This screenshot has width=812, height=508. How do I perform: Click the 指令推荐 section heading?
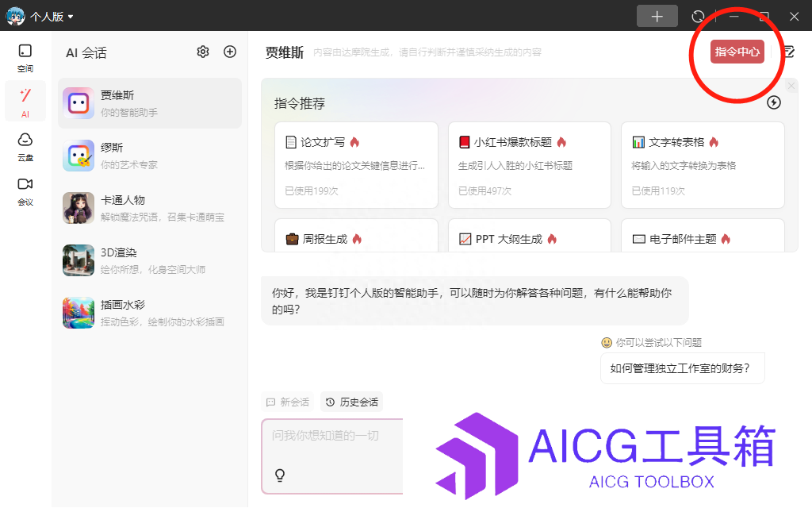pos(299,104)
